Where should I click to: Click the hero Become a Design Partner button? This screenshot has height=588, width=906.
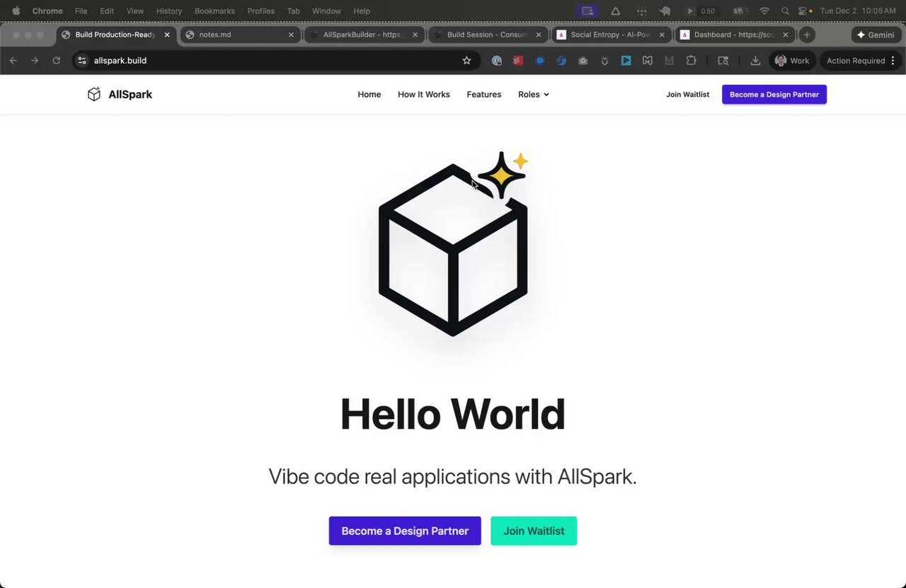click(x=405, y=531)
